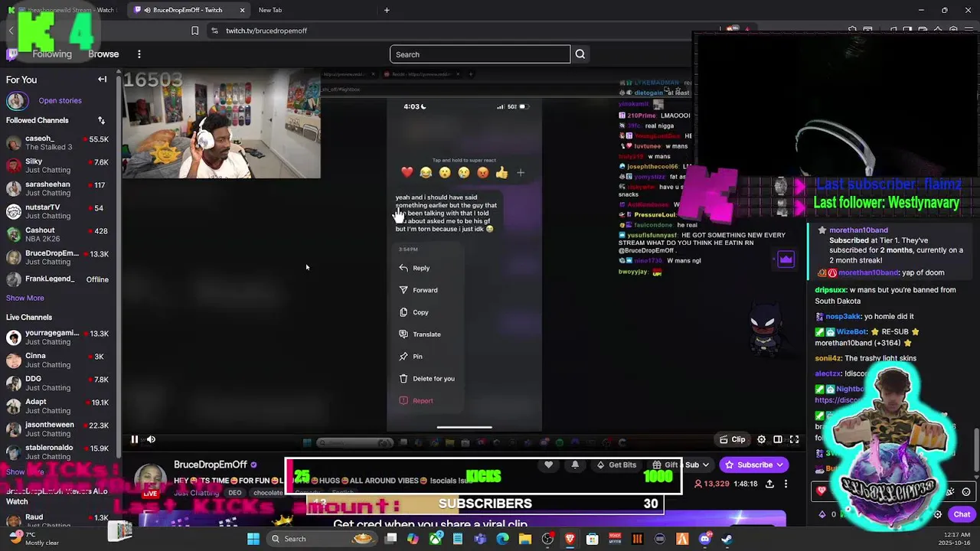This screenshot has width=980, height=551.
Task: Open the site information icon before URL
Action: [x=214, y=31]
